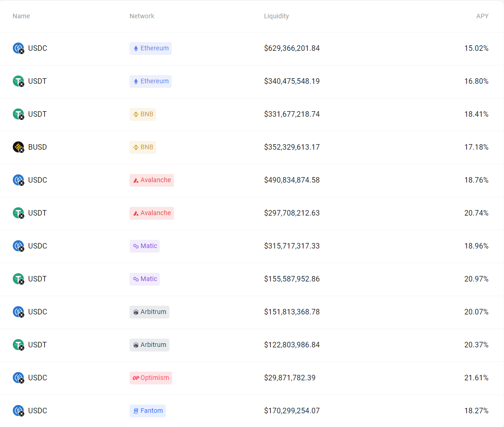Click the USDT coin icon in the Avalanche row
This screenshot has height=427, width=504.
coord(18,213)
